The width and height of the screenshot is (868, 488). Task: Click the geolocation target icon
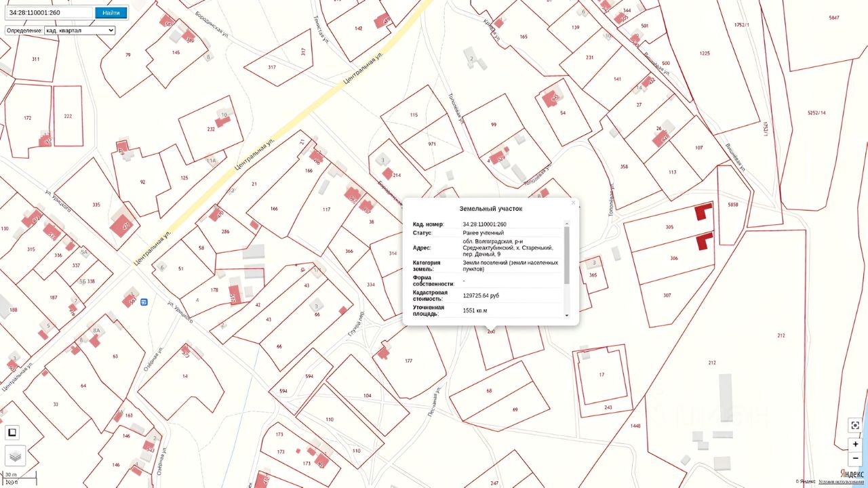[856, 425]
